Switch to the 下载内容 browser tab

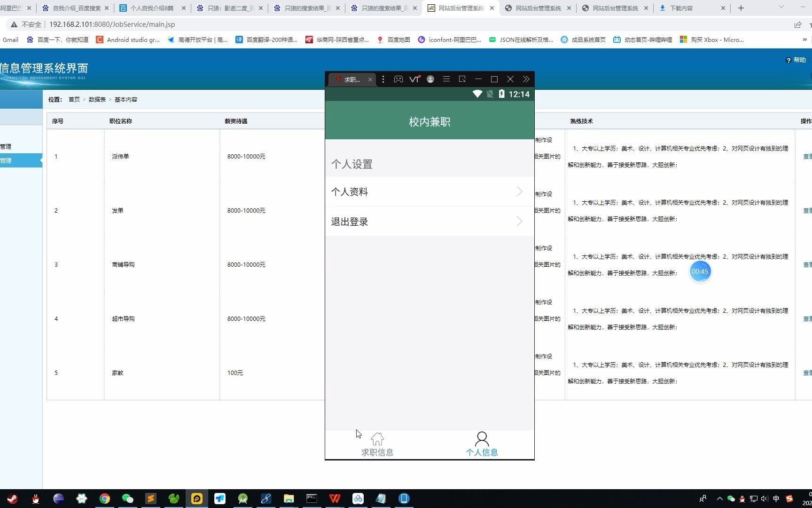pyautogui.click(x=680, y=8)
